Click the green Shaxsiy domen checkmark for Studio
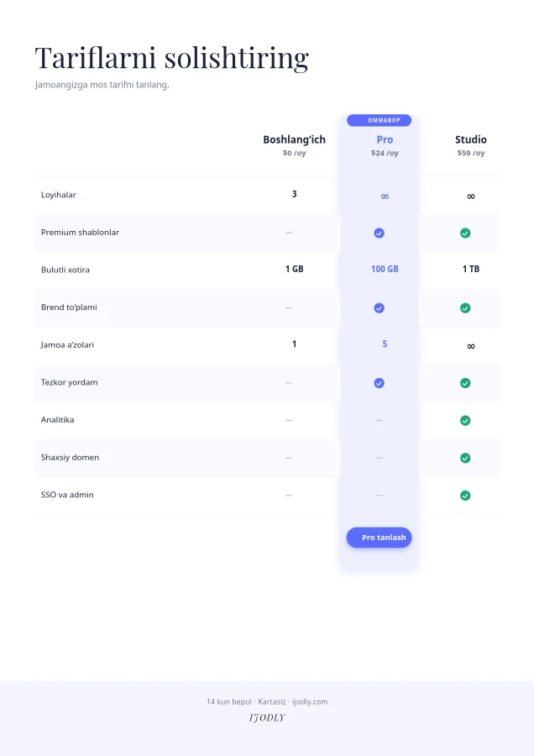This screenshot has width=534, height=756. [465, 458]
